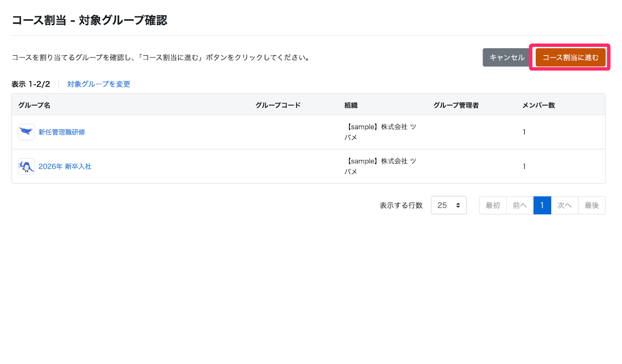
Task: Click the メンバー数 column header
Action: pos(539,105)
